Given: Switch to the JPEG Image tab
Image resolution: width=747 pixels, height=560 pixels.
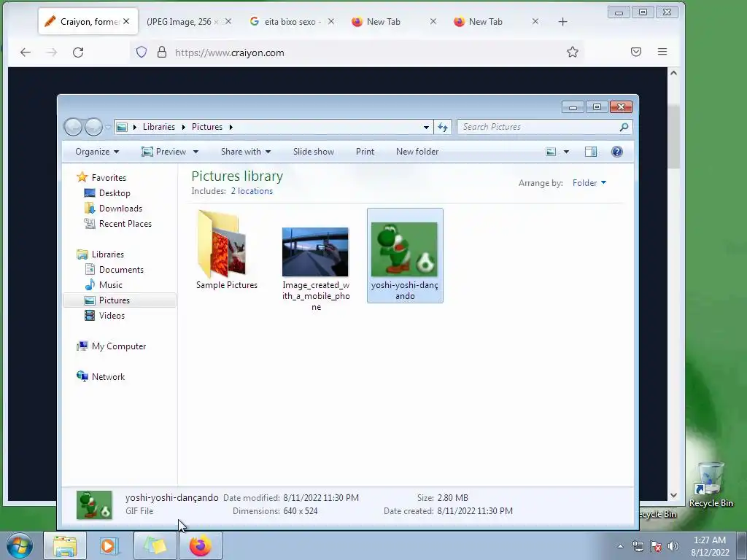Looking at the screenshot, I should point(182,21).
